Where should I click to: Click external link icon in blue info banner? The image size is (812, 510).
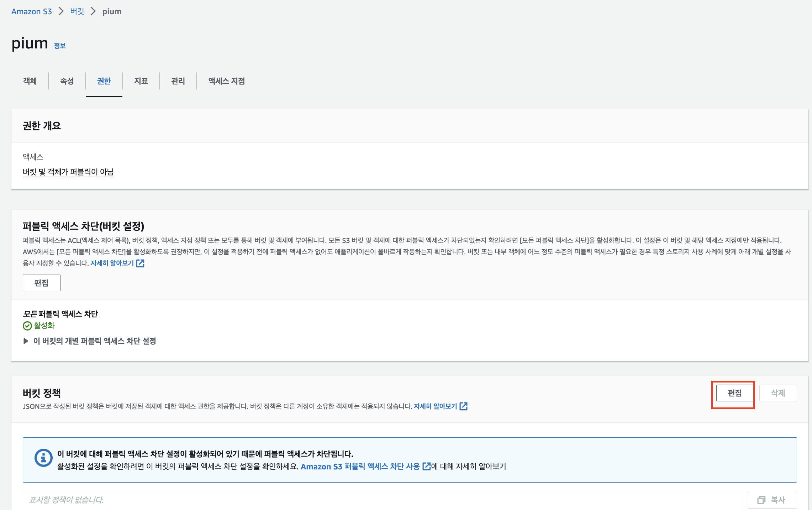426,466
